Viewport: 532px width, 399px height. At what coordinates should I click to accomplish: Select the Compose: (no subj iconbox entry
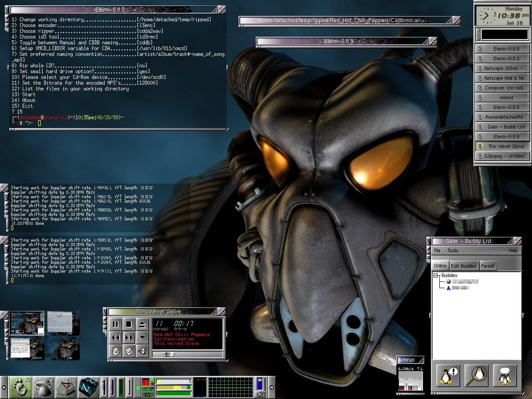tap(502, 88)
